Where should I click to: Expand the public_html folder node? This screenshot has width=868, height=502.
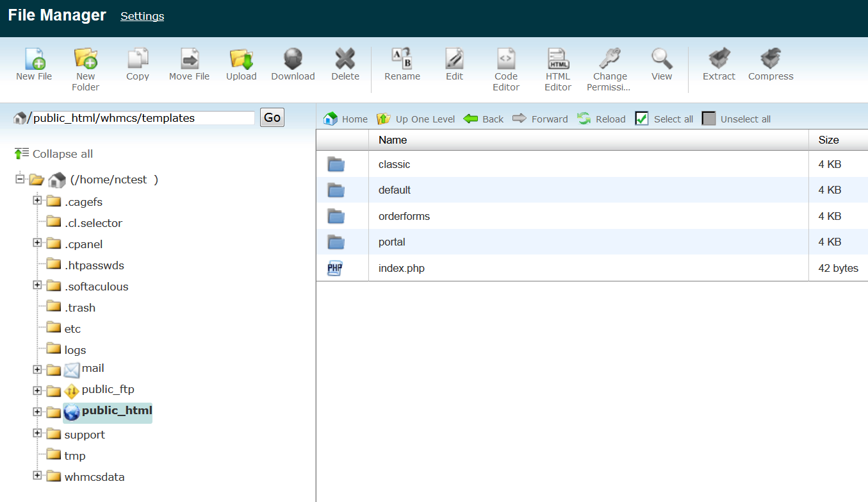(37, 412)
